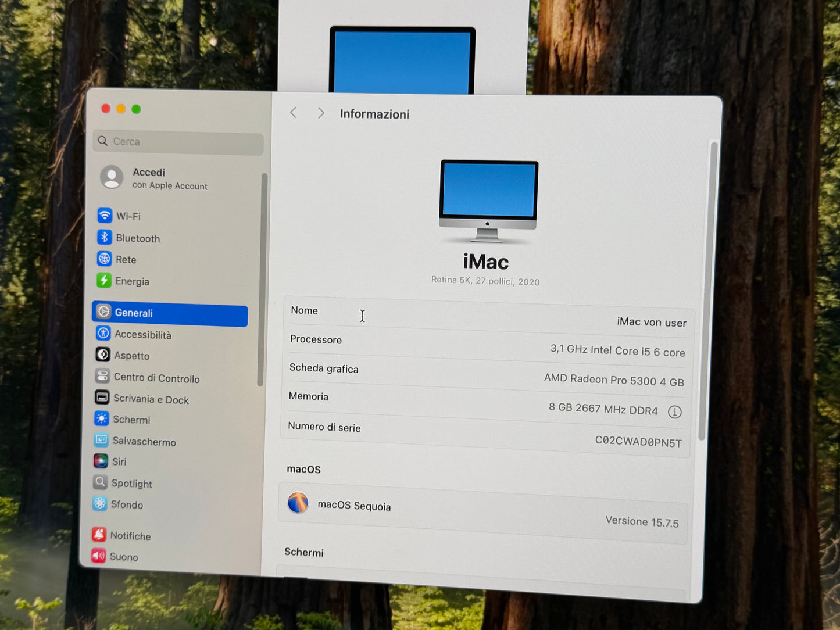The height and width of the screenshot is (630, 840).
Task: Go back with the left chevron
Action: coord(294,113)
